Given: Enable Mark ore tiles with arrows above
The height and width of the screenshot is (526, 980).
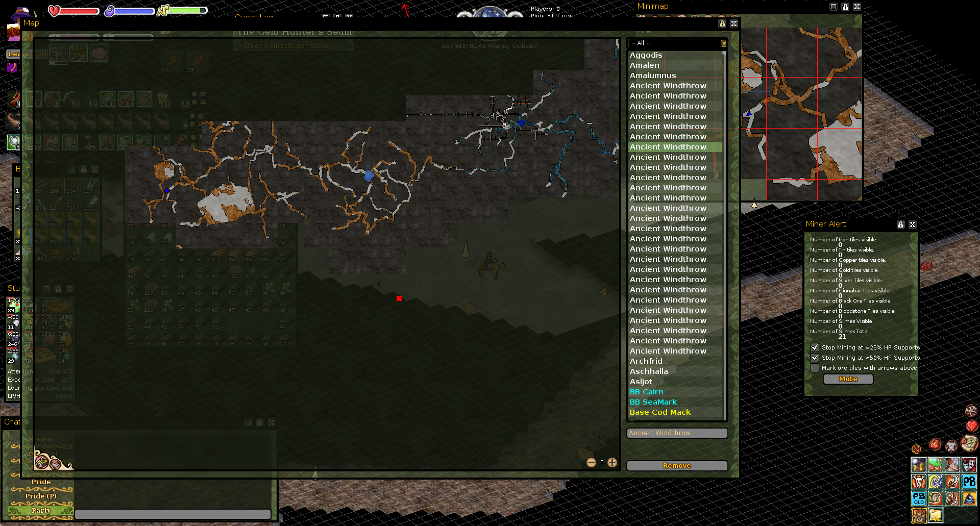Looking at the screenshot, I should coord(815,368).
